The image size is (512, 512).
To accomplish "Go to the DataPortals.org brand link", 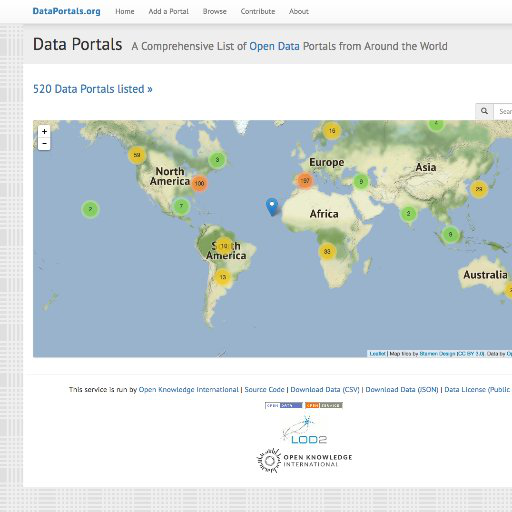I will point(66,11).
